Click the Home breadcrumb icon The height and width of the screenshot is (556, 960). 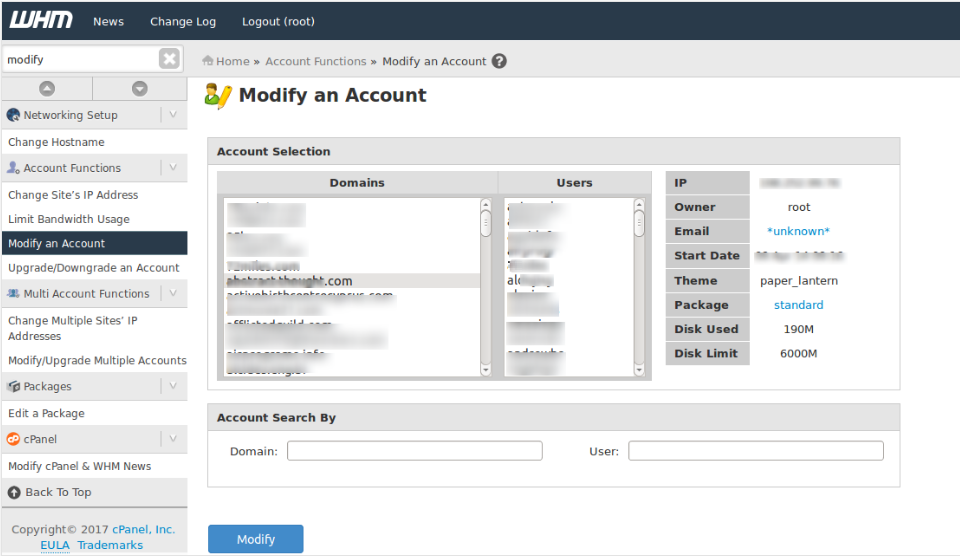pos(208,61)
